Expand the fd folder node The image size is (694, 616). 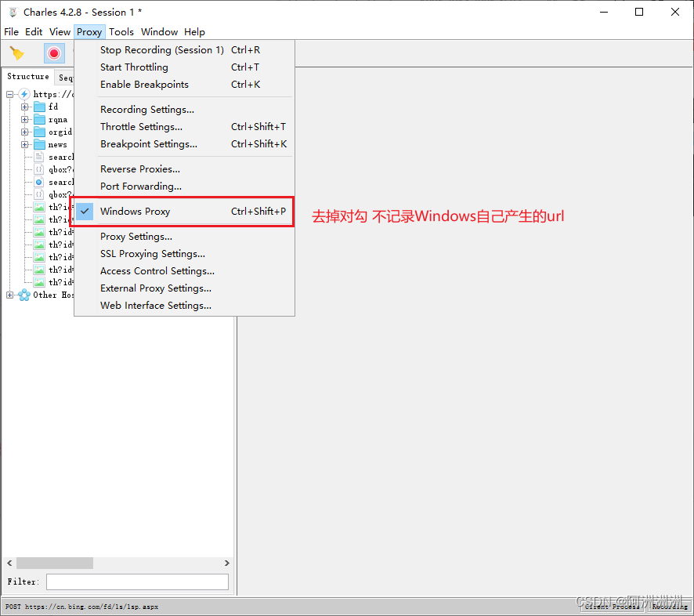(x=25, y=107)
